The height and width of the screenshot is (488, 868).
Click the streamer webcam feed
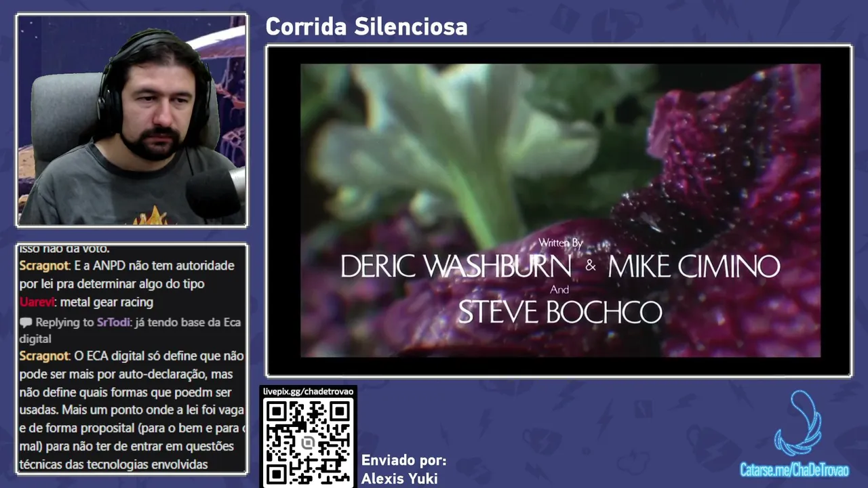132,120
